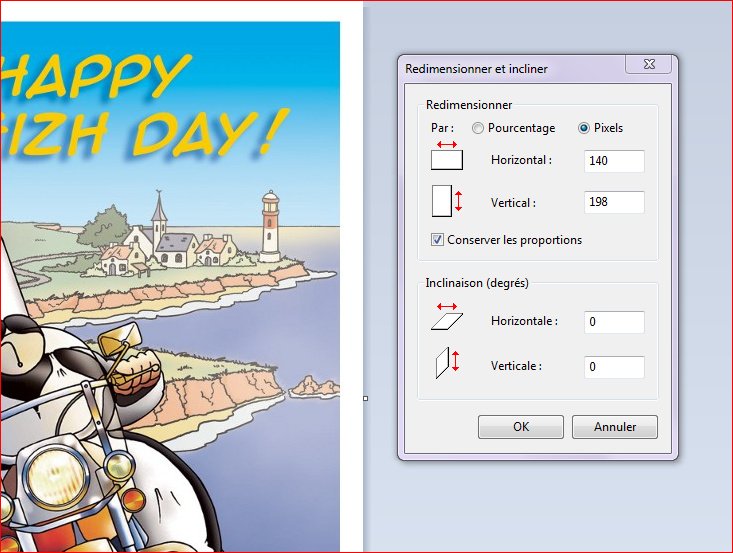The width and height of the screenshot is (733, 553).
Task: Click the 'Par :' label
Action: (442, 128)
